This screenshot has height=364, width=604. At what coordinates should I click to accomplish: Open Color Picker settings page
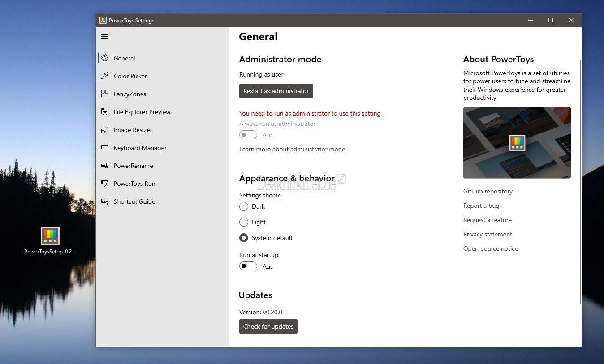pyautogui.click(x=162, y=76)
